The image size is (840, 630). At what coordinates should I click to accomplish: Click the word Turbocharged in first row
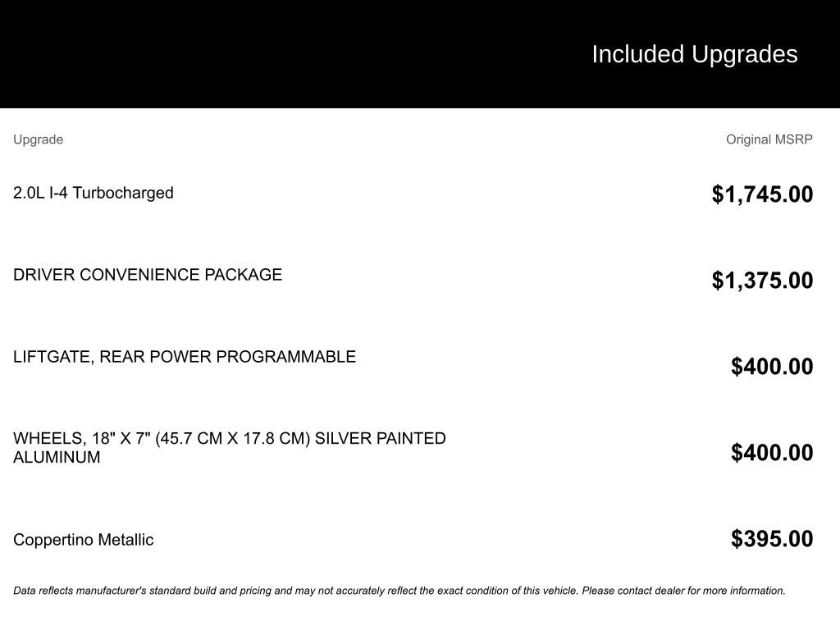point(123,193)
